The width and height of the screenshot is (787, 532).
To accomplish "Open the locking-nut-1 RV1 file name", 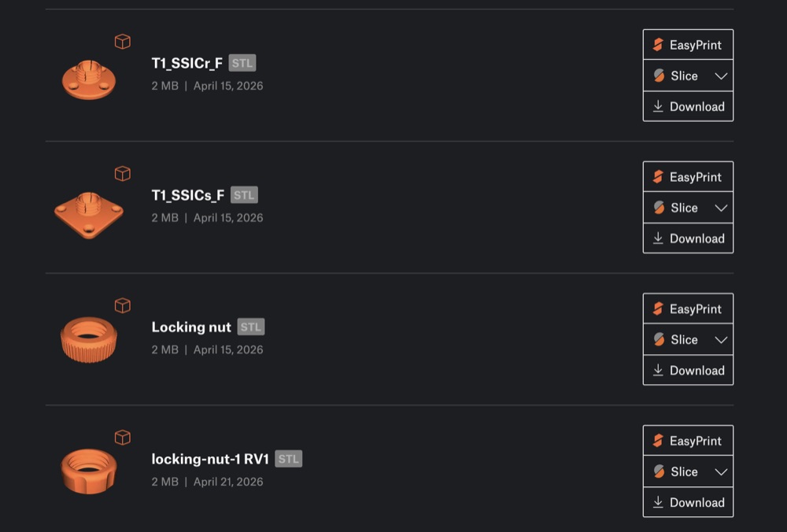I will (210, 460).
